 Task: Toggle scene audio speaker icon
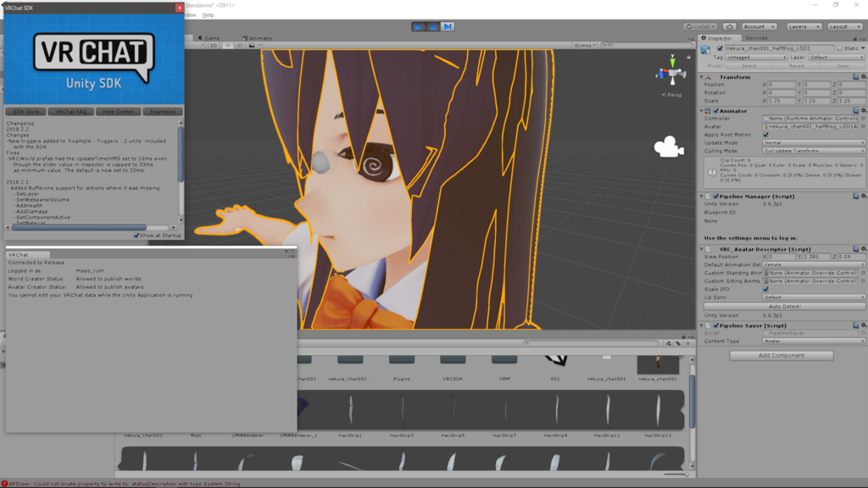pyautogui.click(x=239, y=46)
